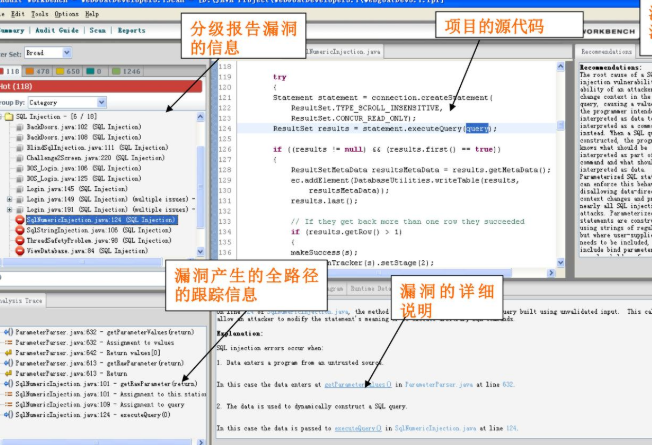This screenshot has width=652, height=445.
Task: Select the ViewDatabase.java:84 issue row
Action: [x=87, y=251]
